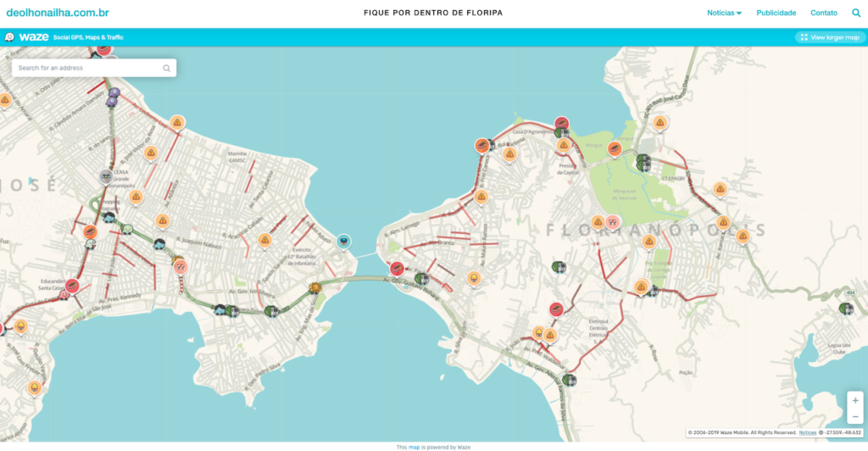
Task: Select the blue police marker near the bridge
Action: point(343,242)
